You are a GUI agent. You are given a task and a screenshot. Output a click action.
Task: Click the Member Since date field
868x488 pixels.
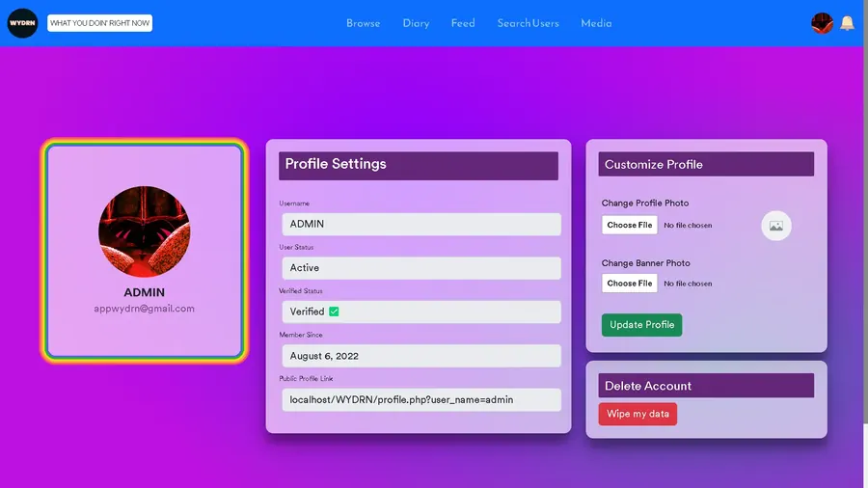421,356
